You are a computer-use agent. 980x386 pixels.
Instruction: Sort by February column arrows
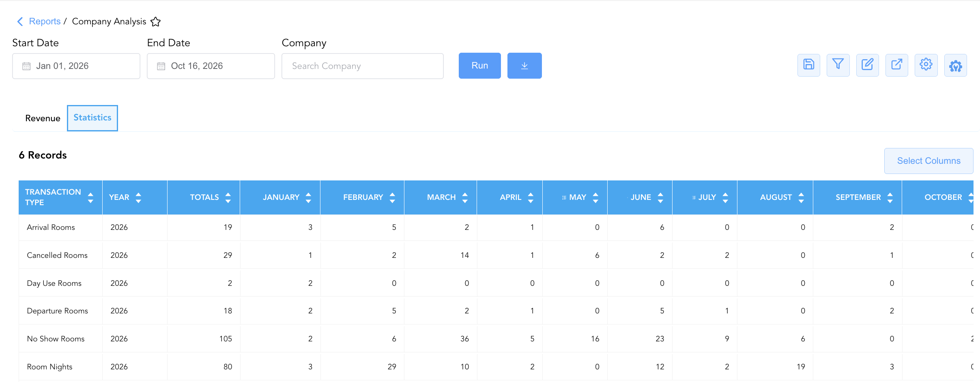(x=392, y=197)
